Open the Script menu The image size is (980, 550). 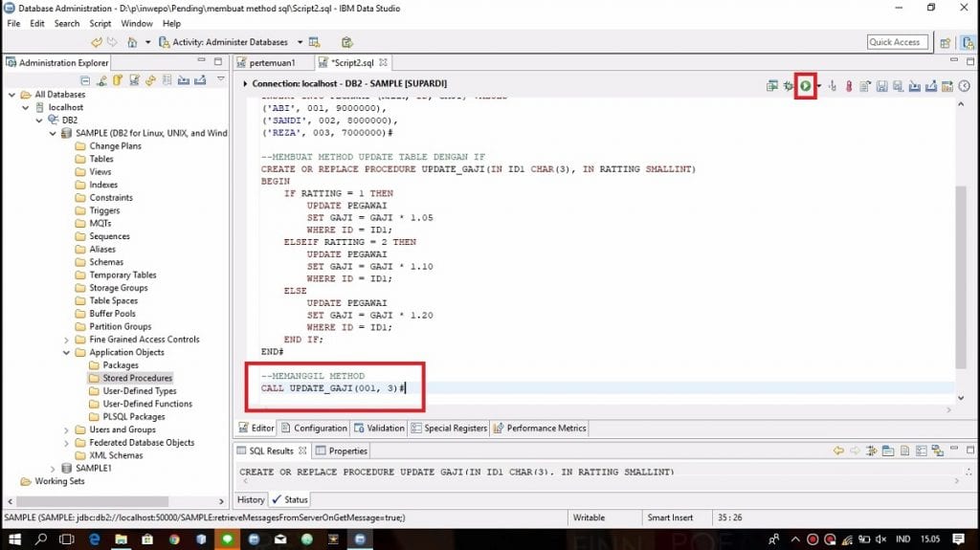[x=100, y=23]
